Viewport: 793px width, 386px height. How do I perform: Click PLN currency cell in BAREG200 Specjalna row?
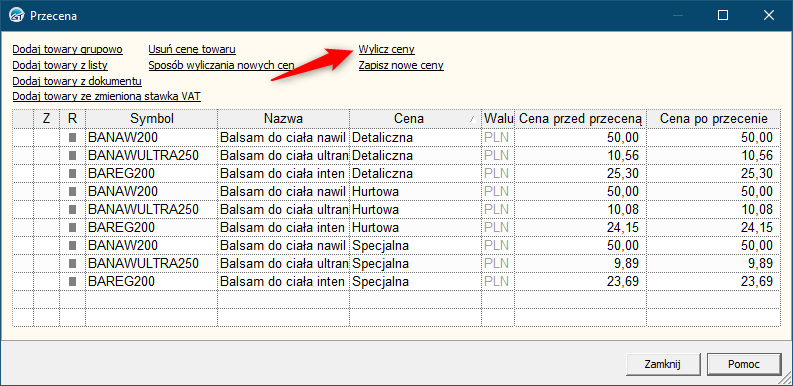pos(498,281)
